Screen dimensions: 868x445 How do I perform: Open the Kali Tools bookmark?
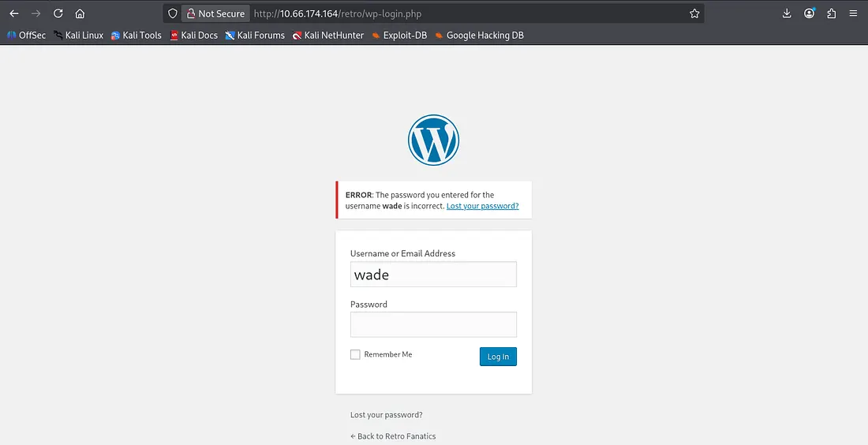click(x=137, y=36)
